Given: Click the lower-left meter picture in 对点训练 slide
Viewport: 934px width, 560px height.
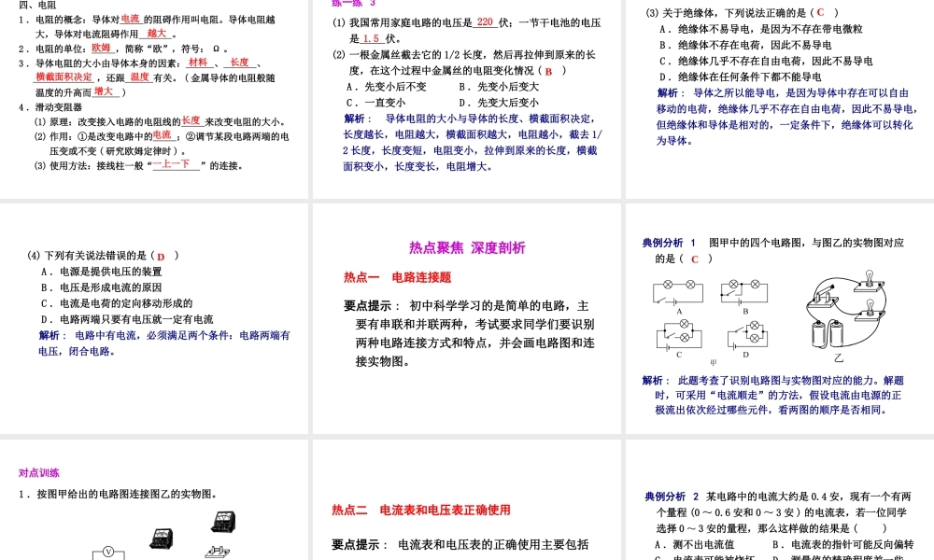Looking at the screenshot, I should (x=161, y=539).
